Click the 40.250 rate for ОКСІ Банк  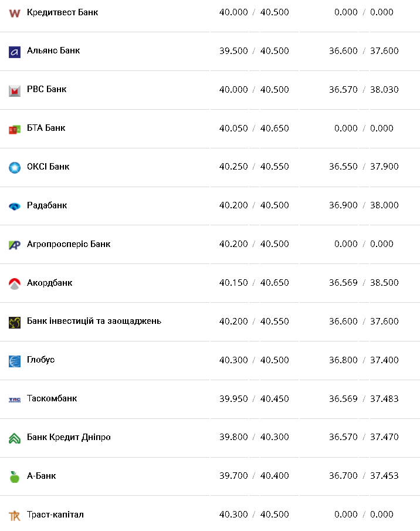(233, 167)
